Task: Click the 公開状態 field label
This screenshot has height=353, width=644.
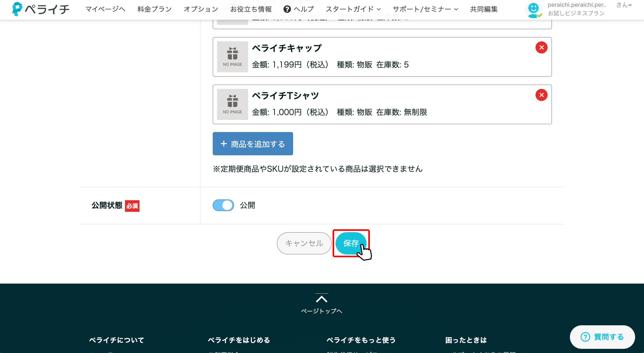Action: point(107,205)
